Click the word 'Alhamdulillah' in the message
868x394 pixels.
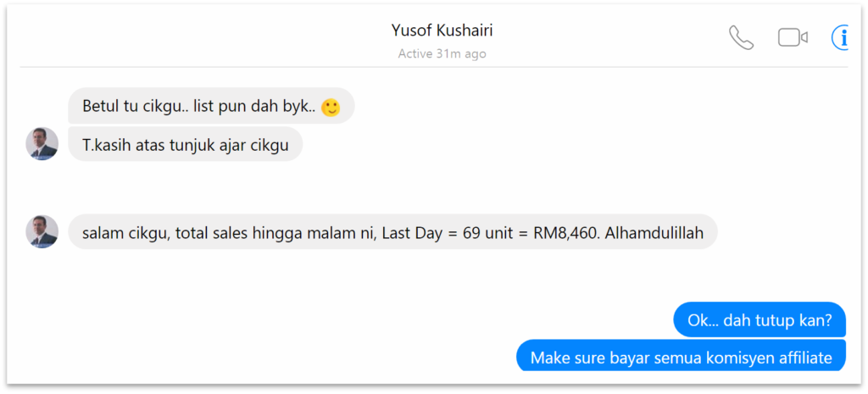[x=654, y=233]
